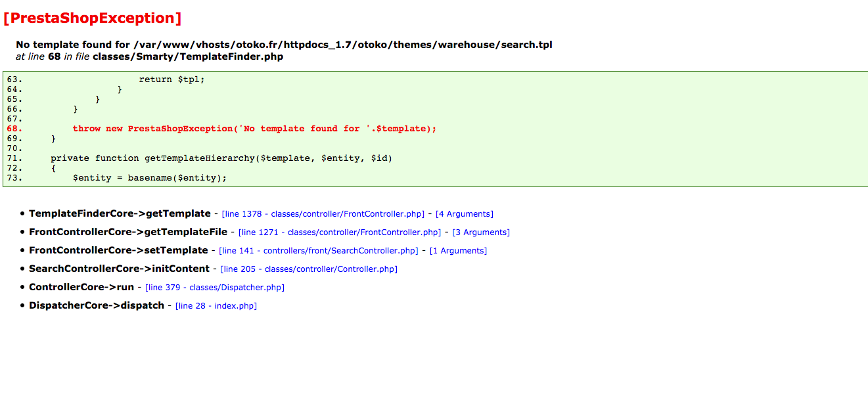868x394 pixels.
Task: Open the line 379 Dispatcher.php link
Action: 215,288
